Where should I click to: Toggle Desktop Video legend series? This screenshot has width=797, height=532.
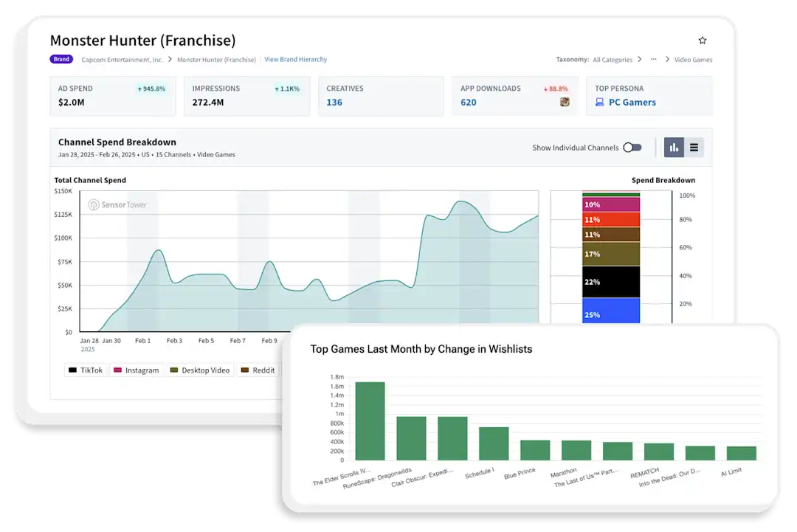pos(200,370)
